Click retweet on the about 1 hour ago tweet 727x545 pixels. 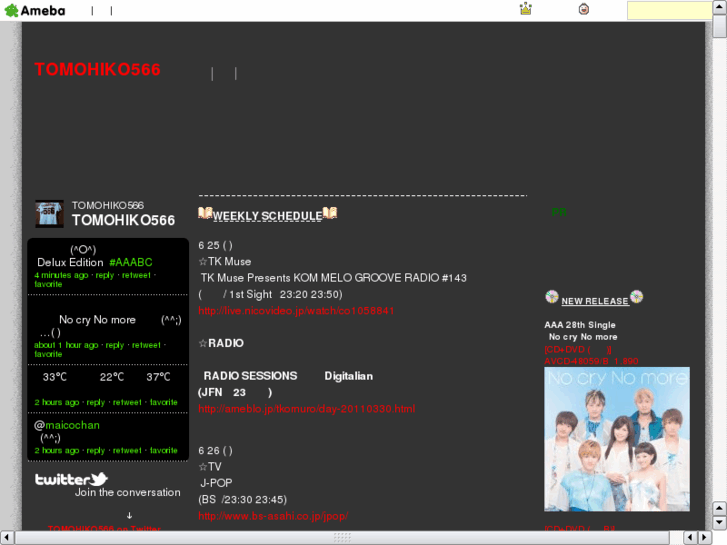pos(146,345)
